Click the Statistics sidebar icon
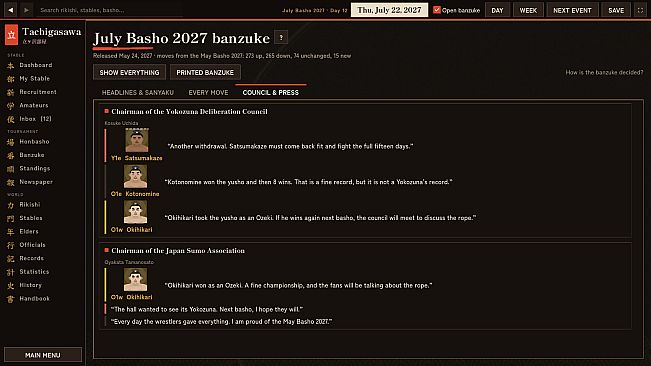The image size is (651, 366). [11, 272]
